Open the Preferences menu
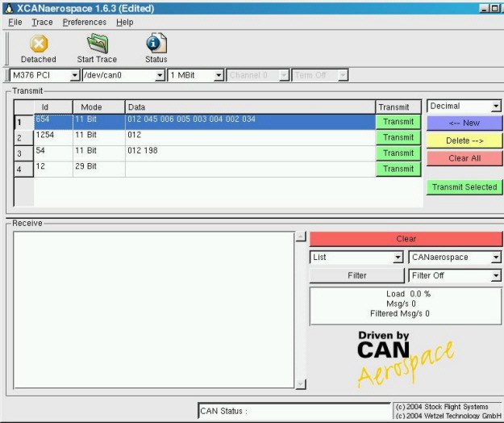The width and height of the screenshot is (504, 423). pyautogui.click(x=84, y=23)
